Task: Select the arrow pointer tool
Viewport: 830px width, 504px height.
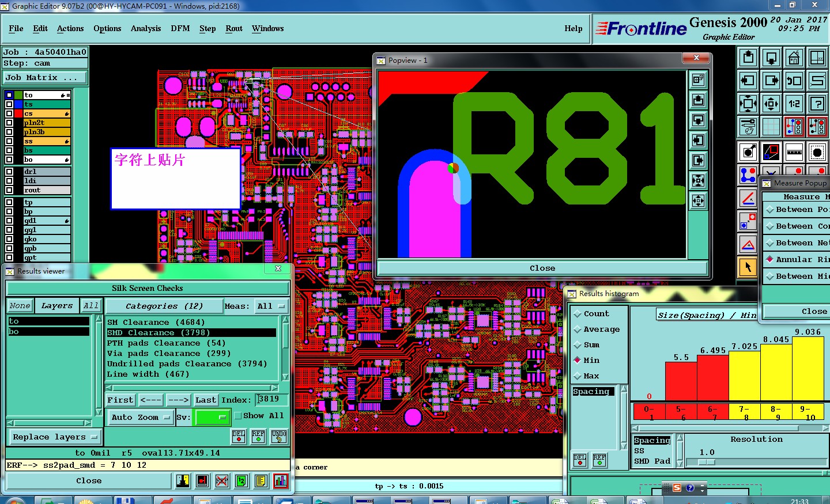Action: [748, 267]
